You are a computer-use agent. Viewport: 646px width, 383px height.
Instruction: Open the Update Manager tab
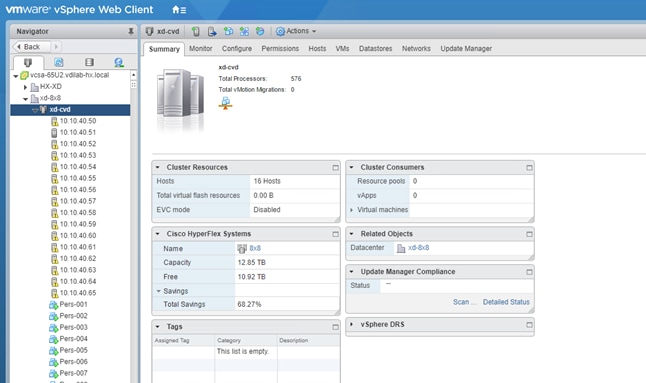click(x=466, y=49)
